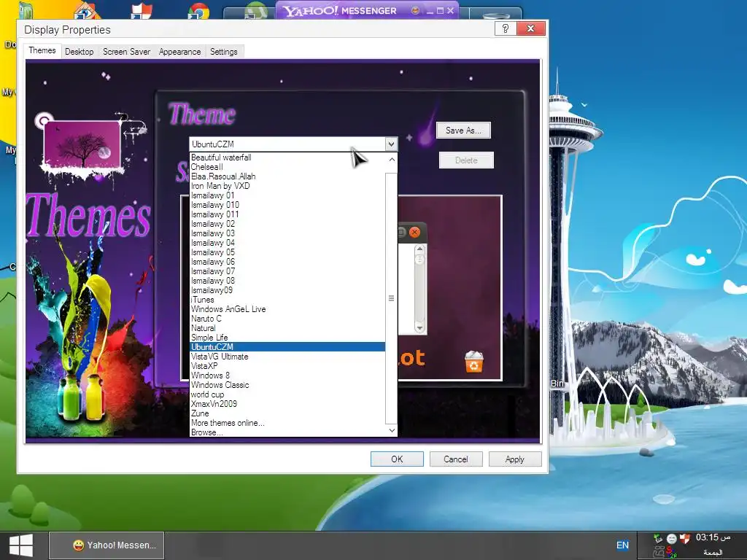Choose 'Windows AnGeL Live' theme
This screenshot has height=560, width=747.
point(287,309)
